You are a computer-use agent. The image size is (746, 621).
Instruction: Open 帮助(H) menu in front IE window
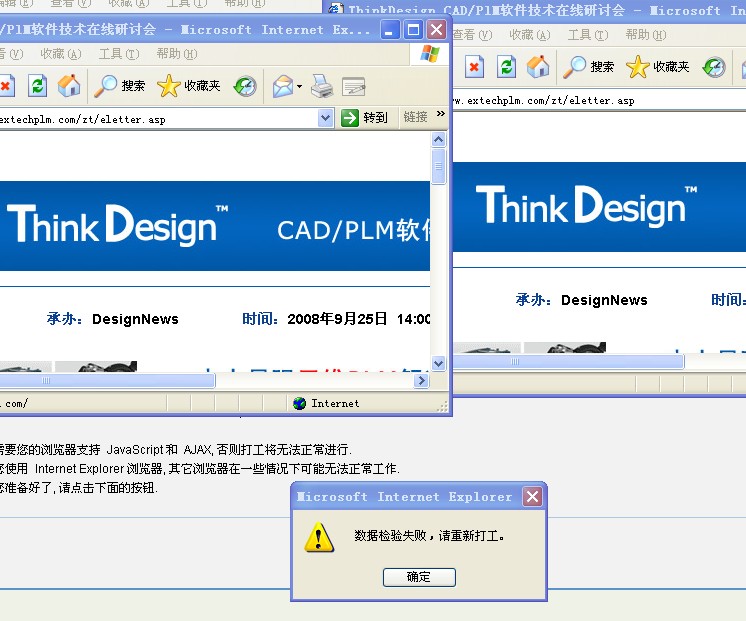(177, 54)
